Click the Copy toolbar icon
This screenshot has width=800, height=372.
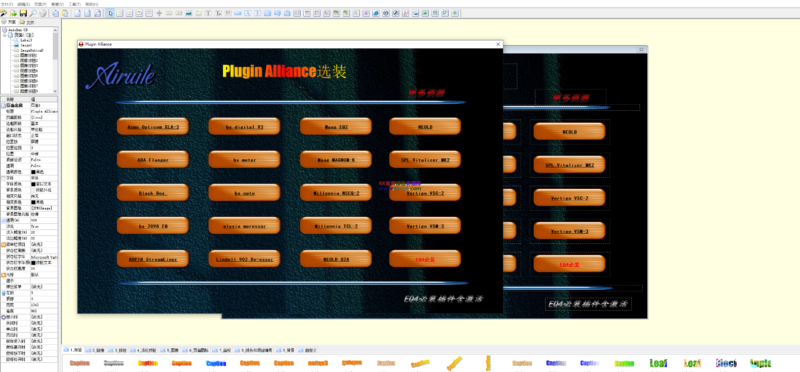(55, 13)
